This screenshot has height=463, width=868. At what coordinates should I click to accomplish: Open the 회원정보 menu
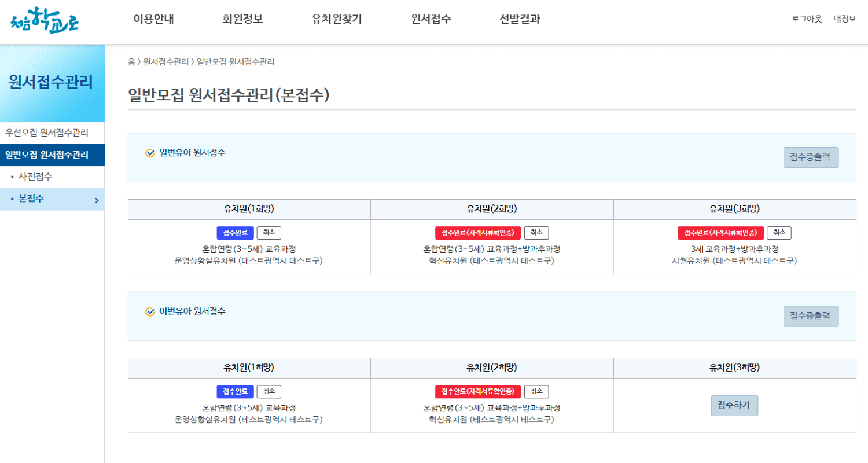point(242,19)
